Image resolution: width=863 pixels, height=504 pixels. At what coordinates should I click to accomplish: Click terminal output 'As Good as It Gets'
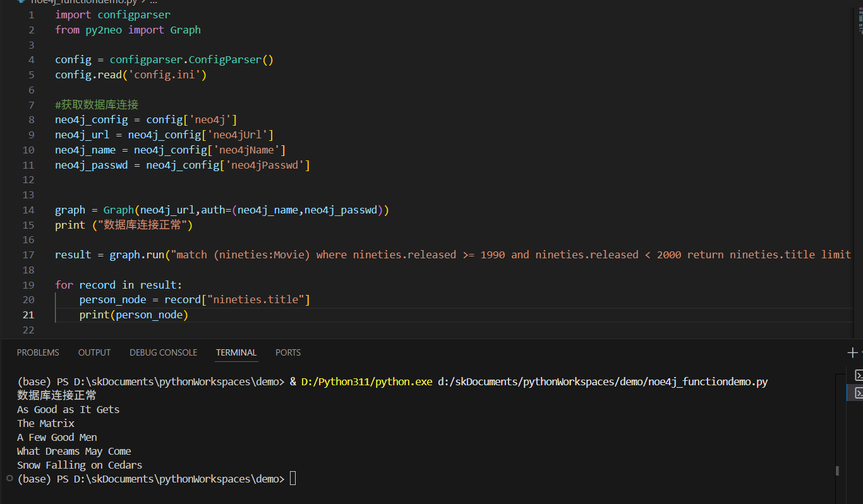[x=68, y=409]
